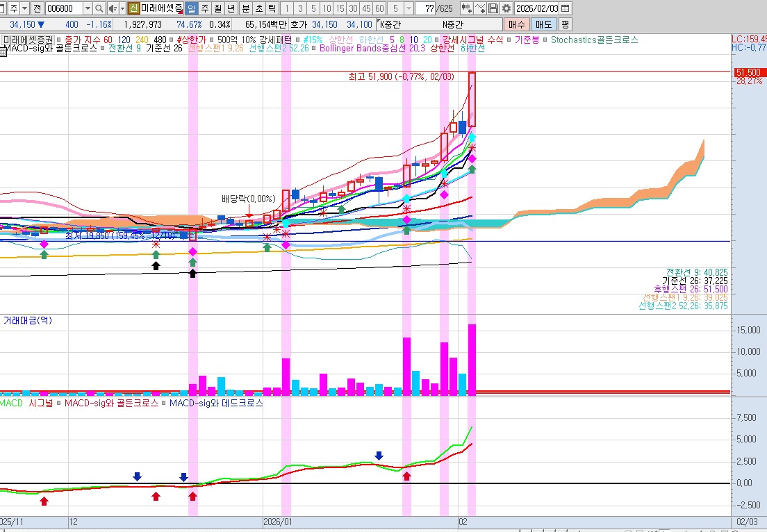Open the grid table icon at chart corner
This screenshot has width=767, height=532.
click(3, 52)
